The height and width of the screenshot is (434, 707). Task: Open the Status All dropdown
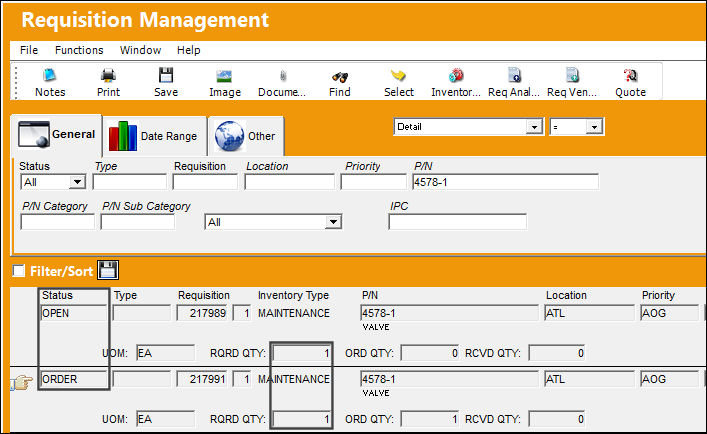point(77,182)
